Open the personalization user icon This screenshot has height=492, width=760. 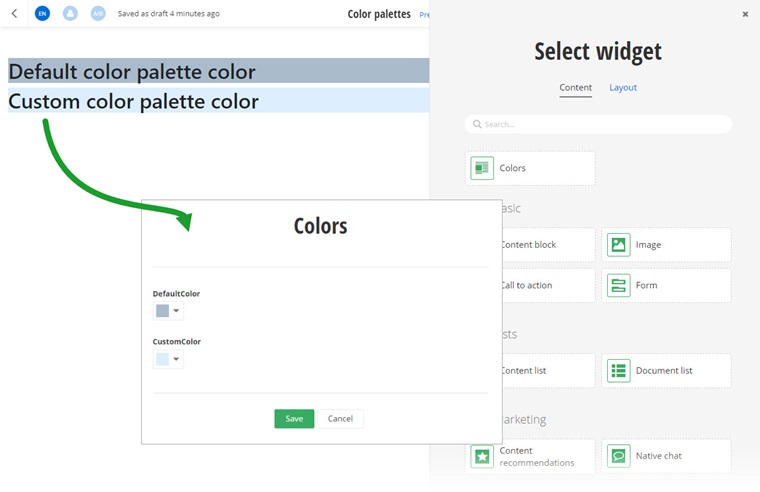pos(70,14)
